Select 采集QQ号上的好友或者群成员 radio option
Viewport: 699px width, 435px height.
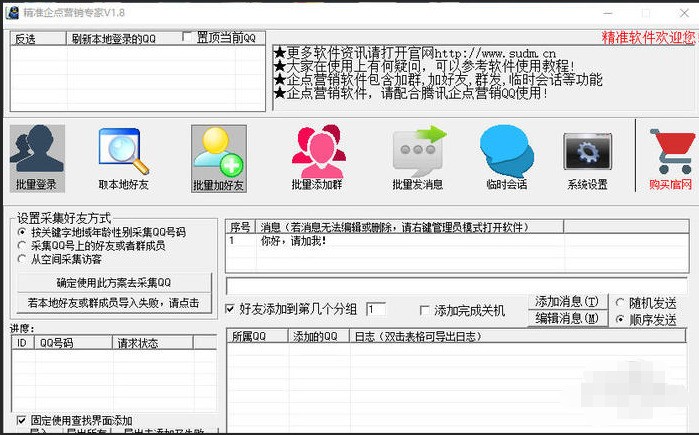pyautogui.click(x=22, y=246)
